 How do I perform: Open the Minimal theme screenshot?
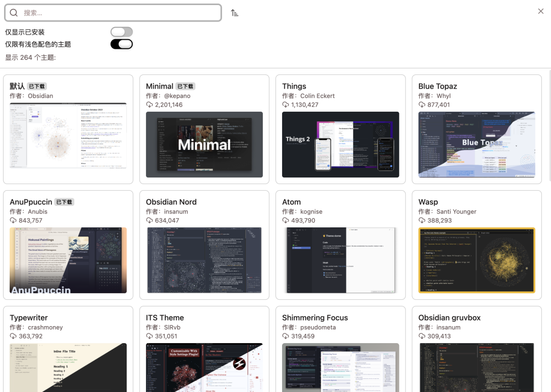click(x=204, y=144)
